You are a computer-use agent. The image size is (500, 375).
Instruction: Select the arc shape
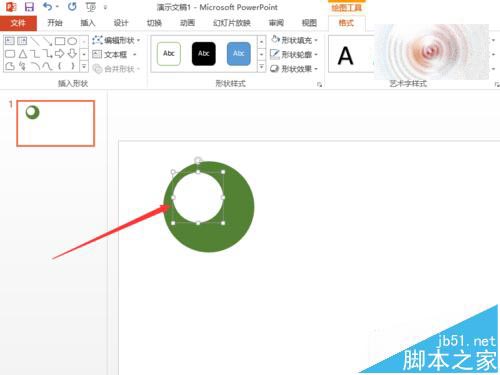(x=35, y=66)
